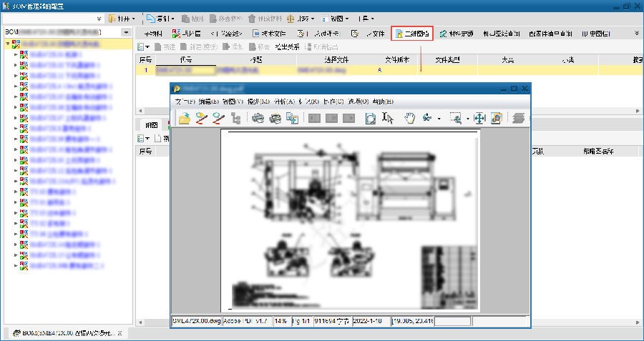644x341 pixels.
Task: Click the printer icon in viewer toolbar
Action: pos(258,119)
